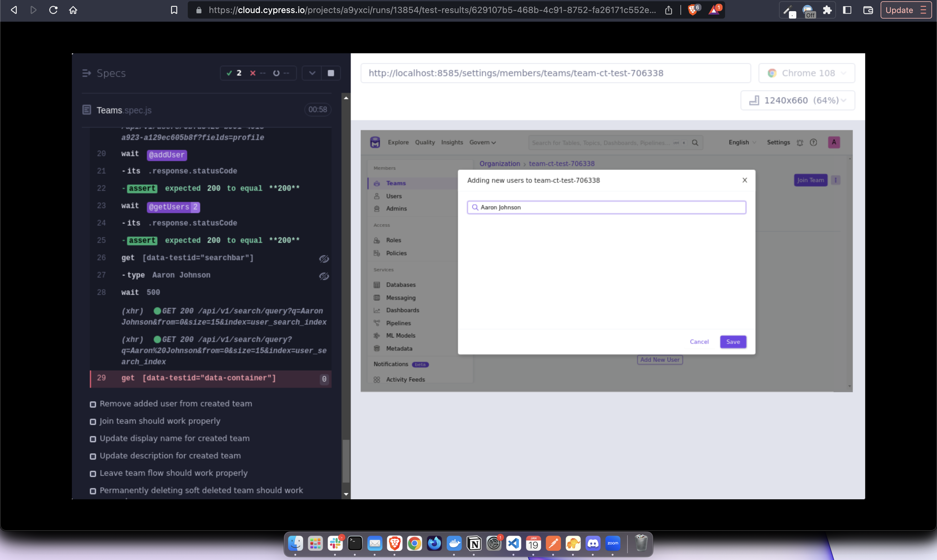Image resolution: width=937 pixels, height=560 pixels.
Task: Toggle hidden eye icon on type Aaron Johnson
Action: tap(324, 276)
